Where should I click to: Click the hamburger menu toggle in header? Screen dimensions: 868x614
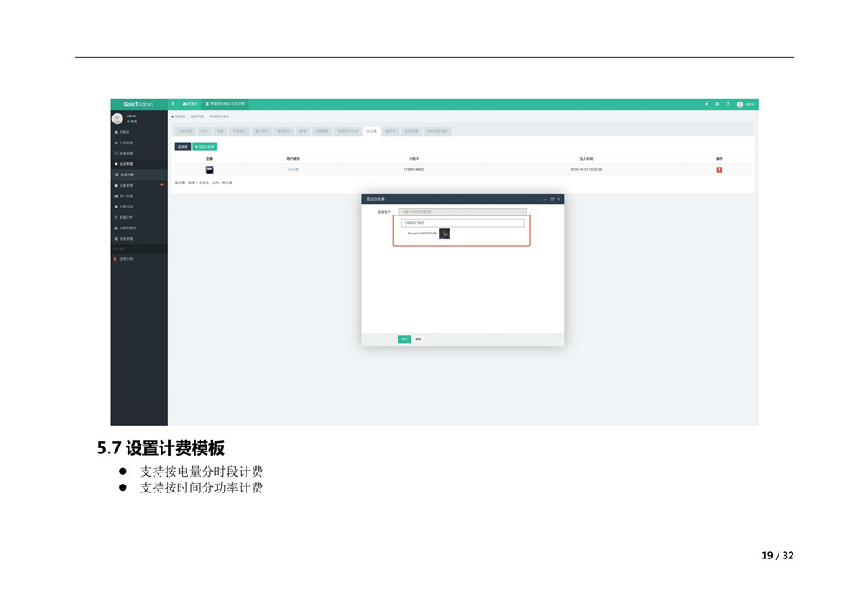[174, 104]
